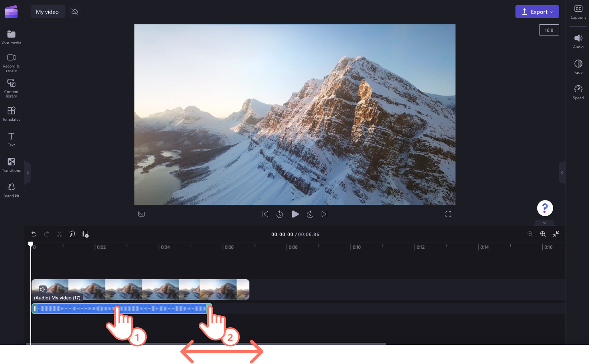Open Record & create panel

click(x=11, y=63)
